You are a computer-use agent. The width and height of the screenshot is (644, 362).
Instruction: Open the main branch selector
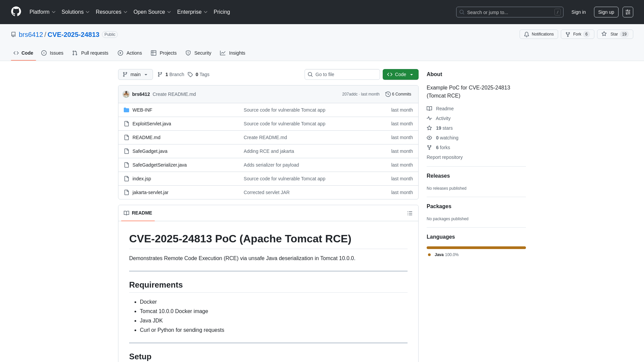[135, 74]
